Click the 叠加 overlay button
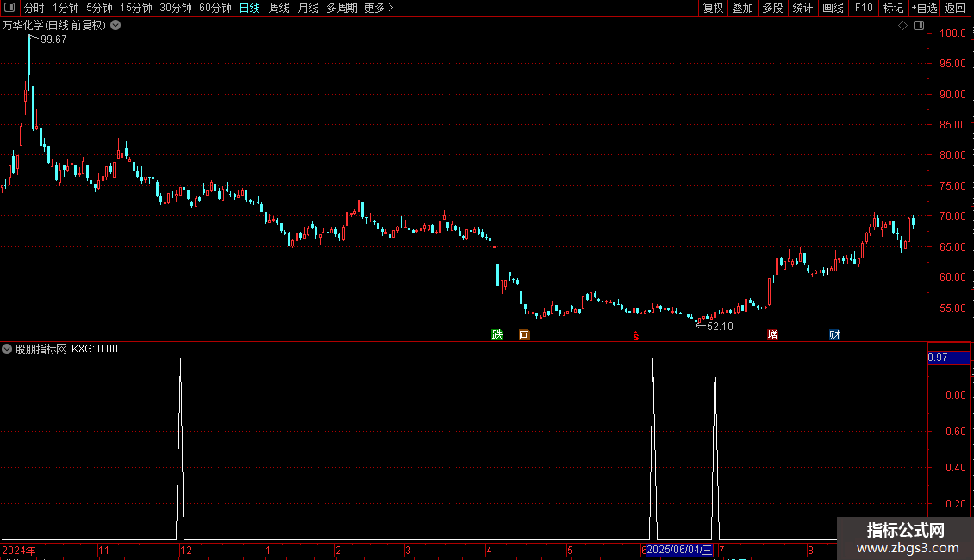Viewport: 974px width, 560px height. pyautogui.click(x=742, y=8)
